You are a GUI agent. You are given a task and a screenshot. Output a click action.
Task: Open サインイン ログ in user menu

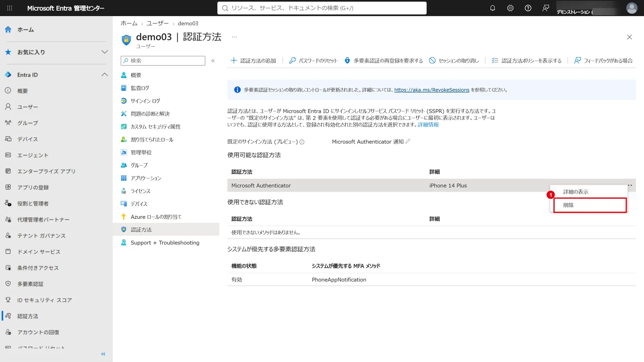click(145, 101)
